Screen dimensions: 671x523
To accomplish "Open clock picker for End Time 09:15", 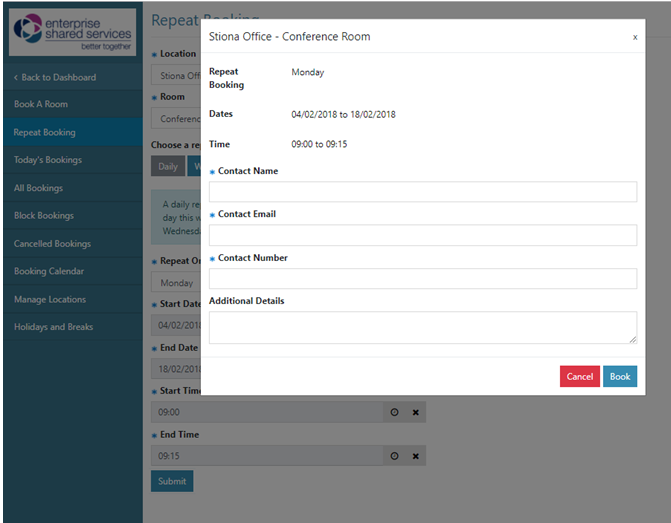I will click(395, 456).
